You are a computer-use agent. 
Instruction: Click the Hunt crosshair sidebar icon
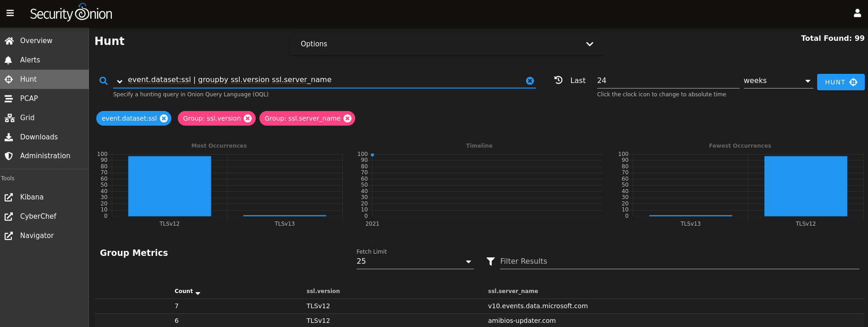tap(9, 79)
